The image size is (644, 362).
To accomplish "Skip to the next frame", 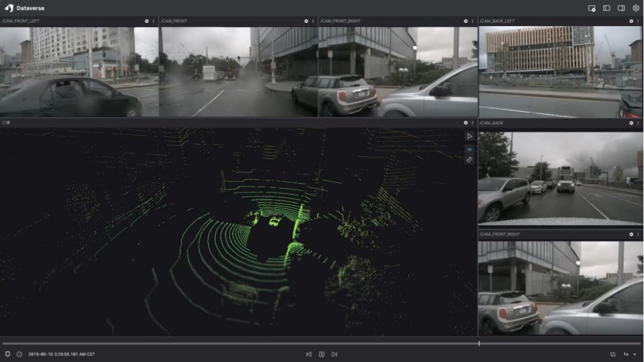I will coord(335,354).
